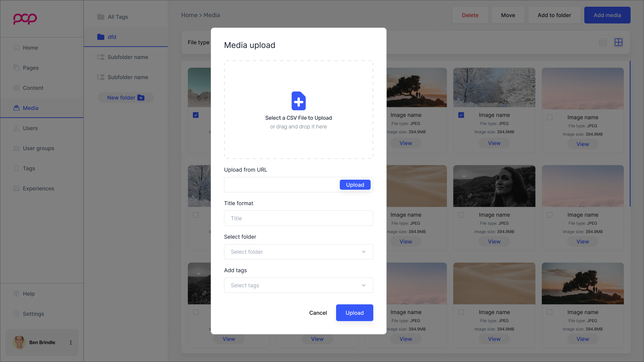Image resolution: width=644 pixels, height=362 pixels.
Task: Go to Users in the sidebar
Action: 30,128
